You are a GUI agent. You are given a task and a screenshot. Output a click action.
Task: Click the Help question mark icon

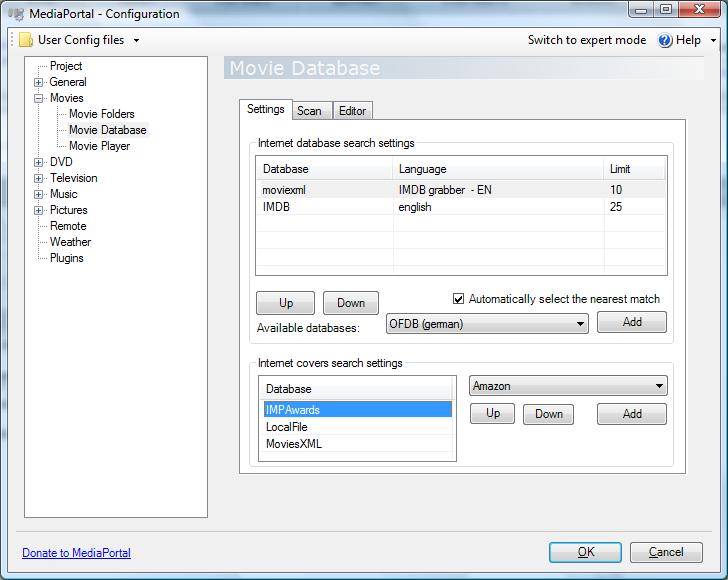tap(666, 40)
